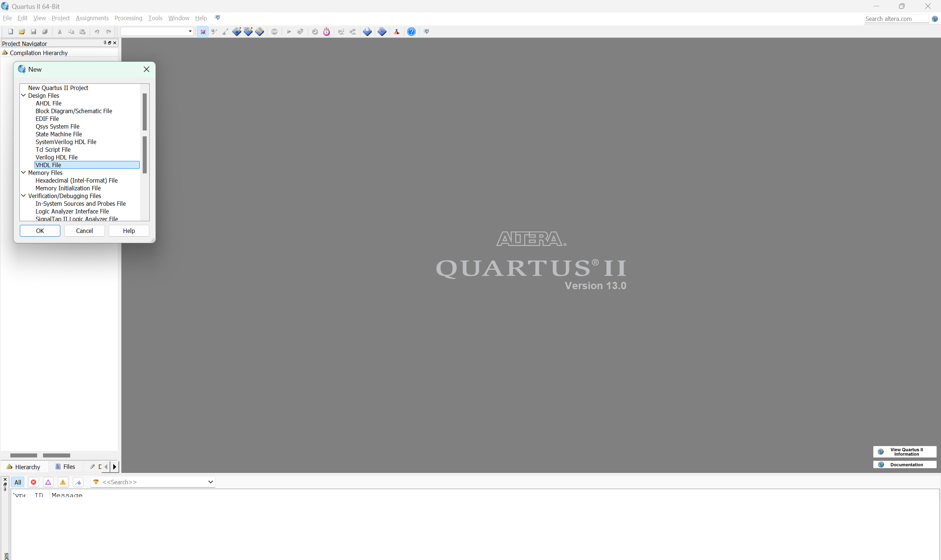Click the blue Help question mark icon

pos(411,32)
